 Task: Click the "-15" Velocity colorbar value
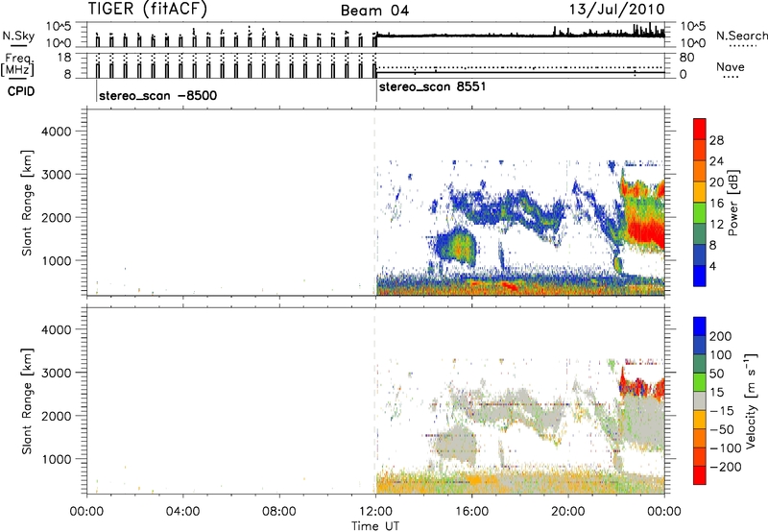click(722, 410)
